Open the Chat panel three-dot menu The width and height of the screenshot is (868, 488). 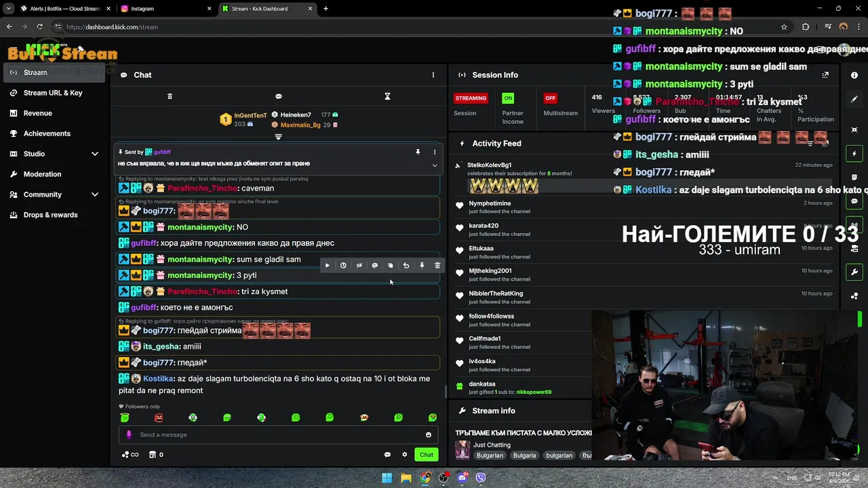tap(433, 75)
